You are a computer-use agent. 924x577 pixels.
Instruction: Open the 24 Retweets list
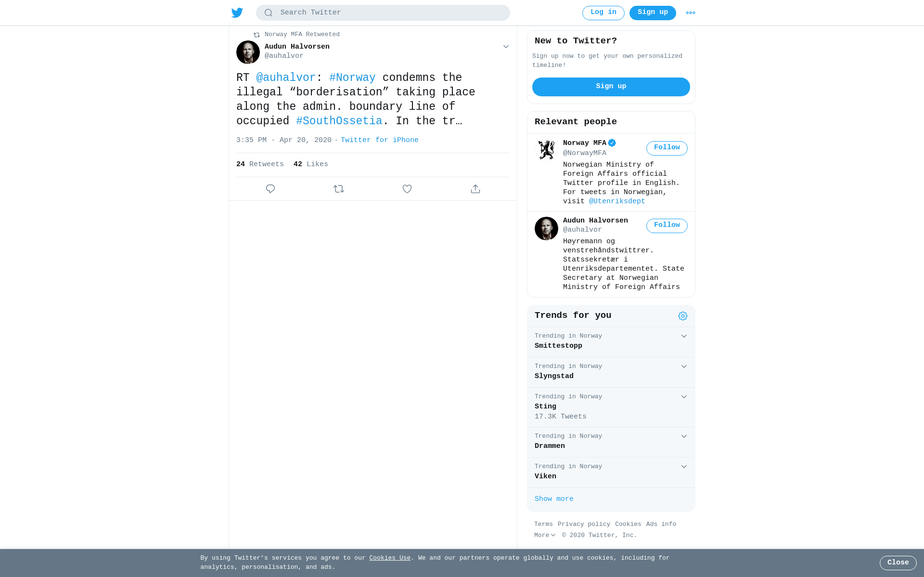click(260, 164)
